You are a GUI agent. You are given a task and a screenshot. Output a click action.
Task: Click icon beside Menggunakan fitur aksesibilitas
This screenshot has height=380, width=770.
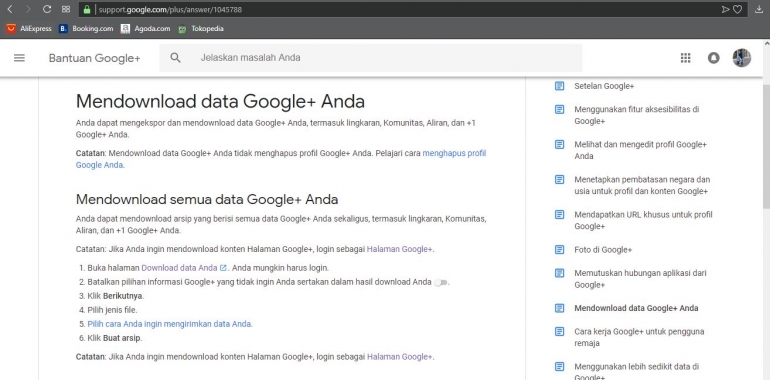click(559, 109)
